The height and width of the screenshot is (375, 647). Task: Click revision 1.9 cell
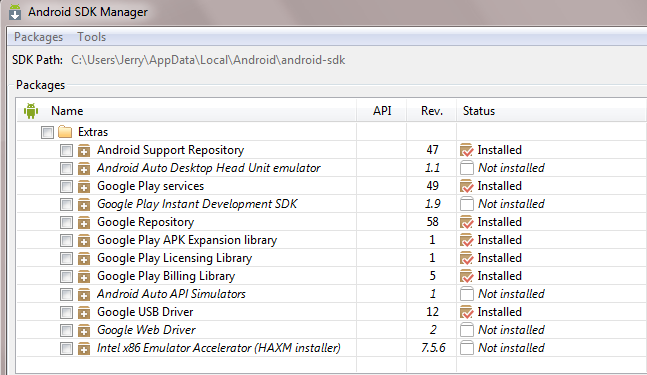click(432, 204)
